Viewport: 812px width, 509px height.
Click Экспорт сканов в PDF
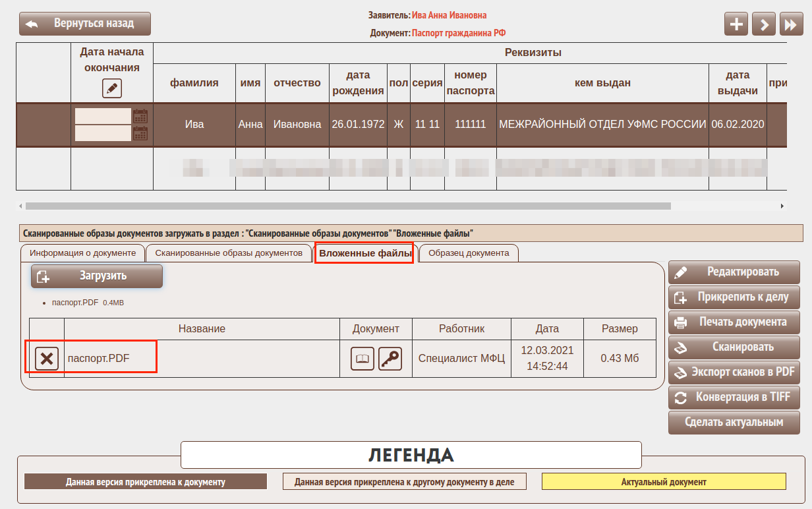tap(734, 372)
